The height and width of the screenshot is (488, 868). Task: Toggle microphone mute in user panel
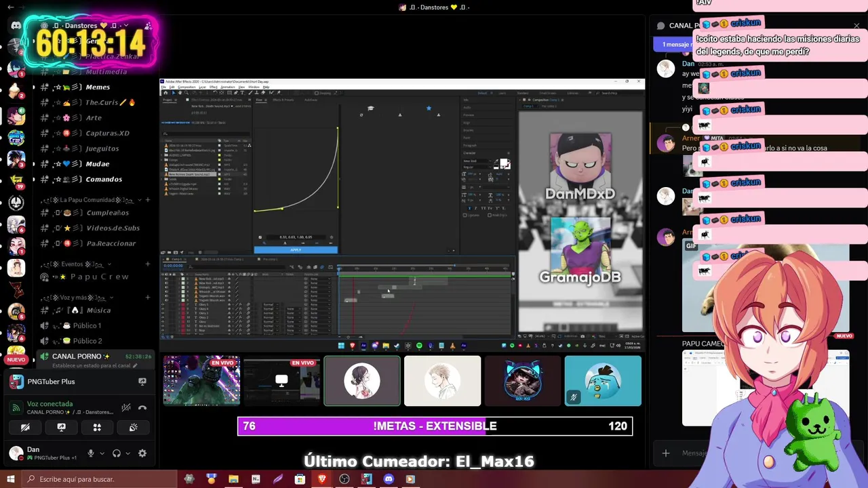coord(91,453)
